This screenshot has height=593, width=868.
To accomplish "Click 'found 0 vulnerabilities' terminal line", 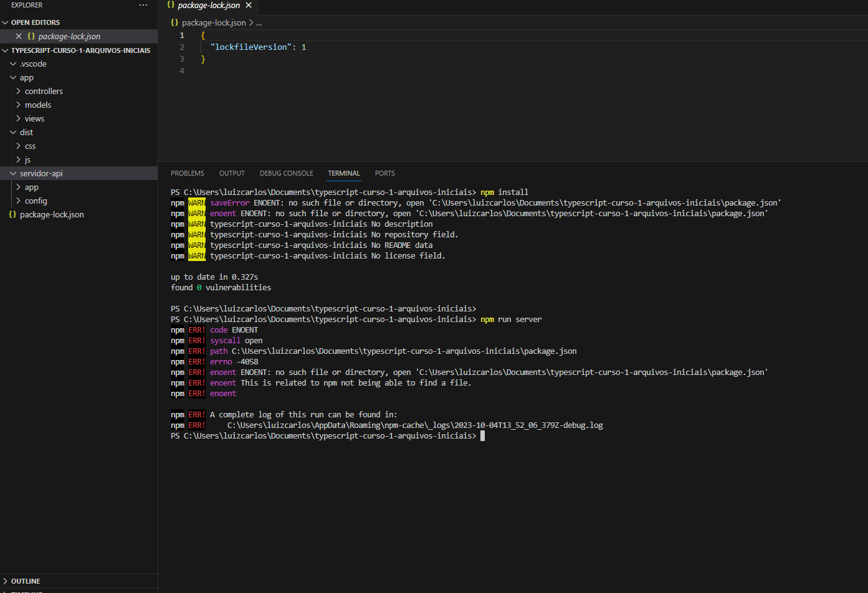I will tap(221, 287).
